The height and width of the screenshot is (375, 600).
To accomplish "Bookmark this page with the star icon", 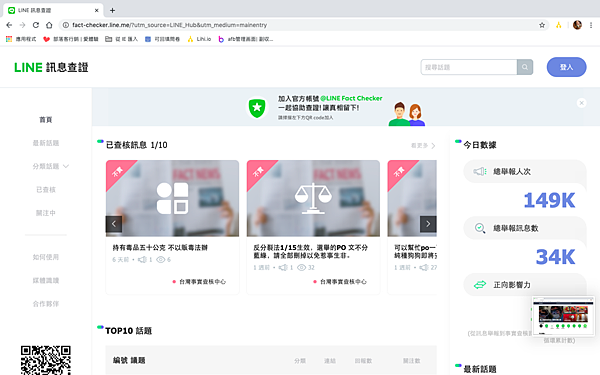I will [542, 25].
